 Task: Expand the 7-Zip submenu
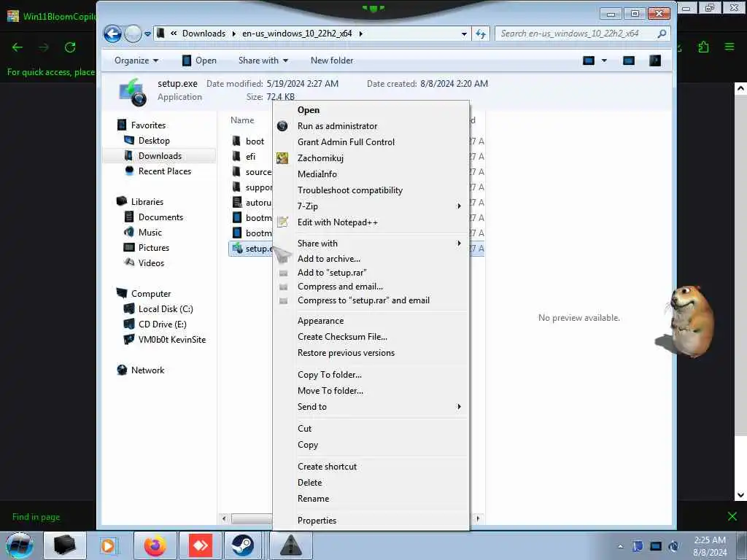tap(371, 206)
